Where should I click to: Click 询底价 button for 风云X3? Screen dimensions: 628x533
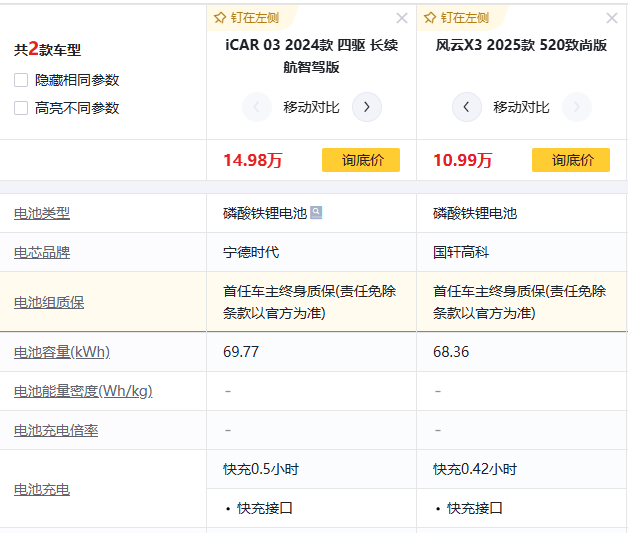[571, 160]
